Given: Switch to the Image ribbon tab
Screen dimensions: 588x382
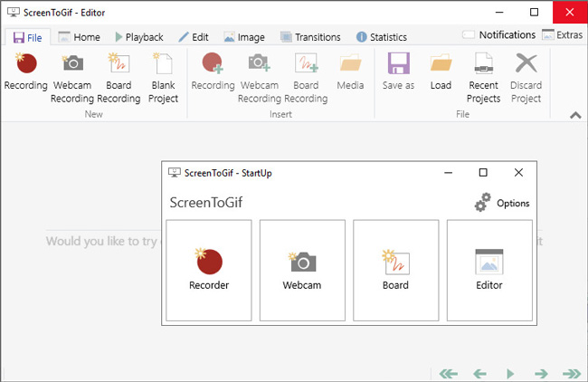Looking at the screenshot, I should (x=244, y=37).
